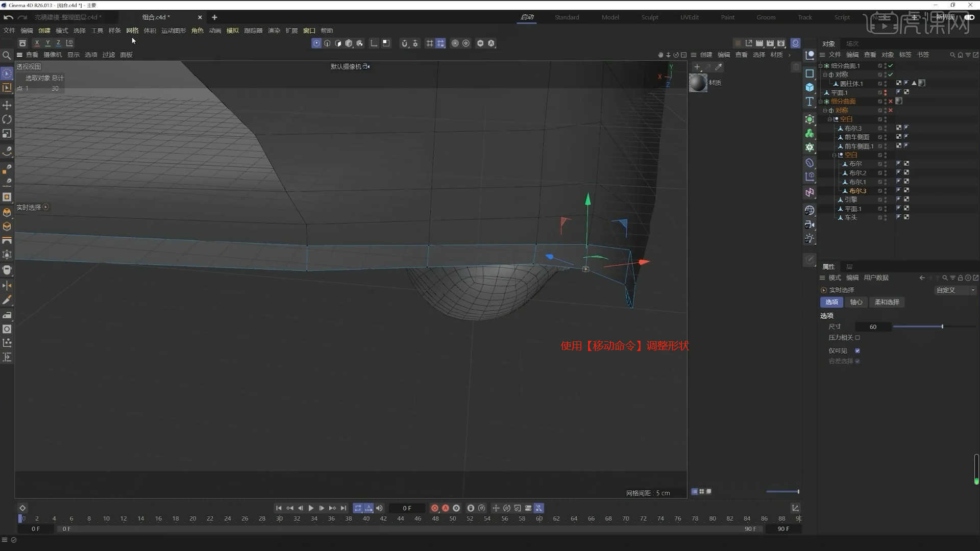Image resolution: width=980 pixels, height=551 pixels.
Task: Switch to the Sculpt layout tab
Action: point(650,17)
